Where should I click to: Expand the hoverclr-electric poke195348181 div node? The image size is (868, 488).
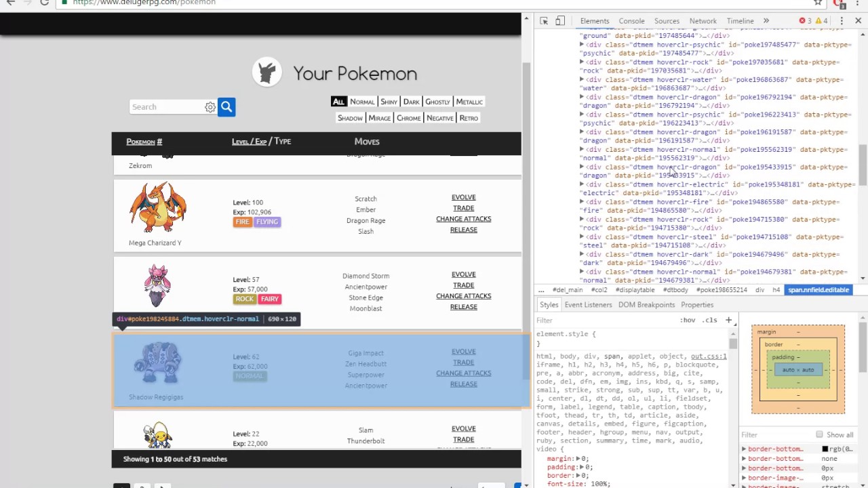point(582,184)
